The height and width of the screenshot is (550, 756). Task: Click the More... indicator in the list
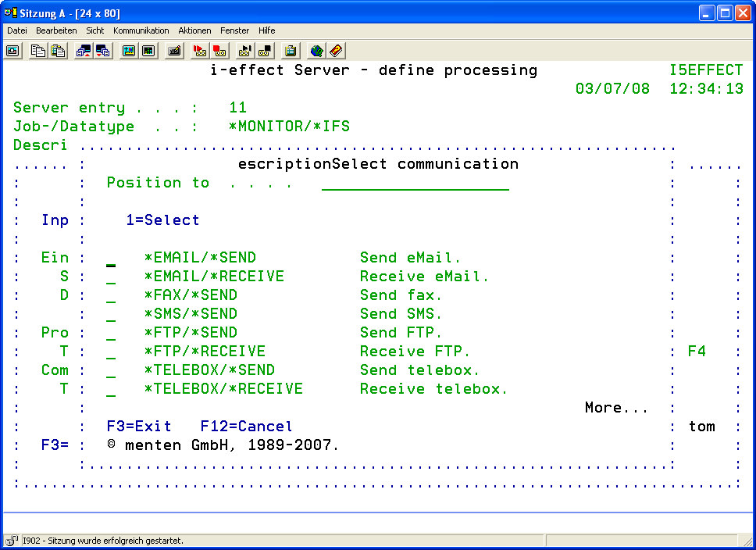point(616,408)
